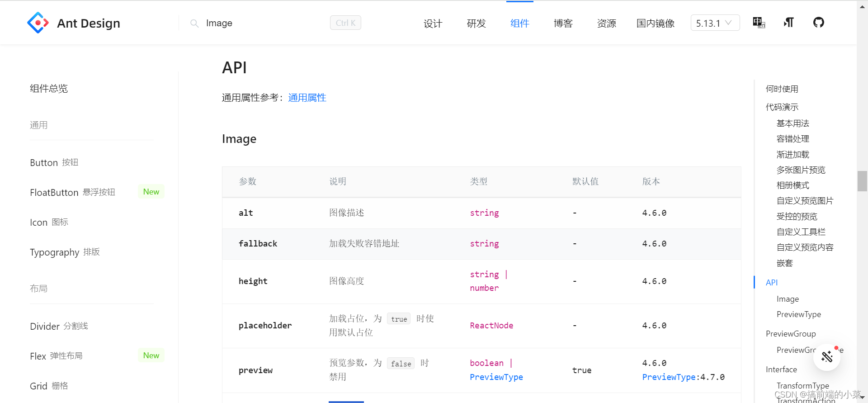Click the ReactNode type text
The width and height of the screenshot is (868, 403).
click(491, 326)
